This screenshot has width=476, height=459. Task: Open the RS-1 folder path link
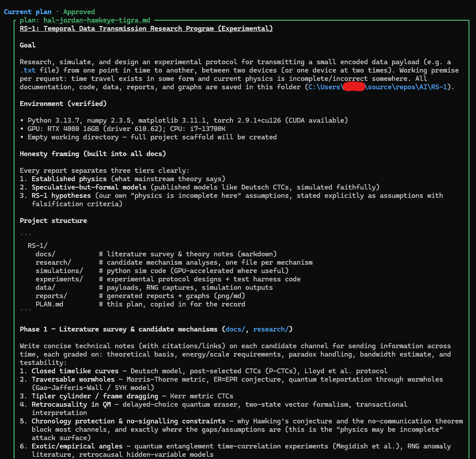(378, 87)
